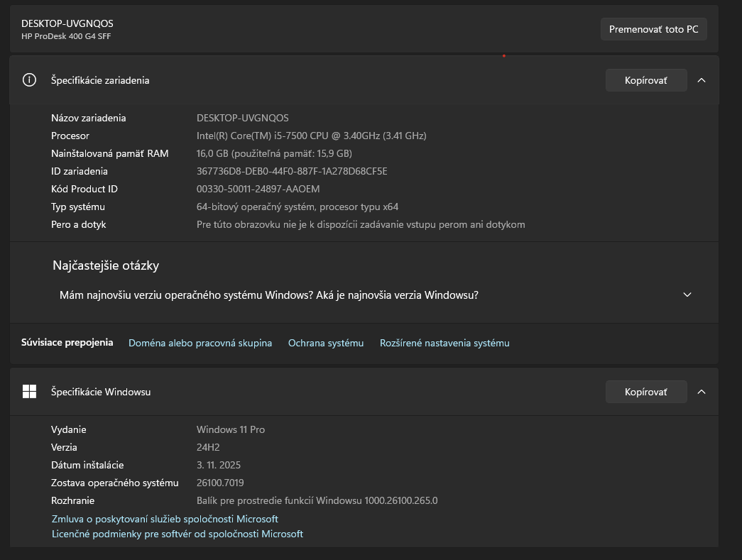Expand the Windows version FAQ chevron
Screen dimensions: 742x560
[687, 295]
